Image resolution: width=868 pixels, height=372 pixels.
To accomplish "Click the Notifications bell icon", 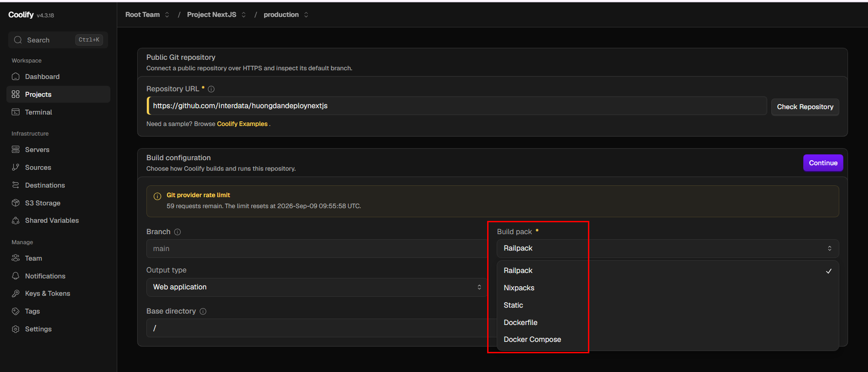I will 16,276.
